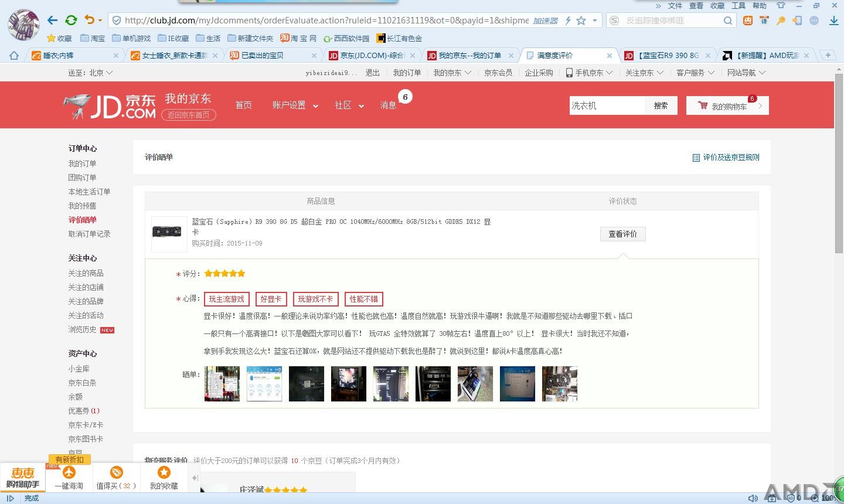844x504 pixels.
Task: Open the 收藏 star bookmark button
Action: click(x=59, y=38)
